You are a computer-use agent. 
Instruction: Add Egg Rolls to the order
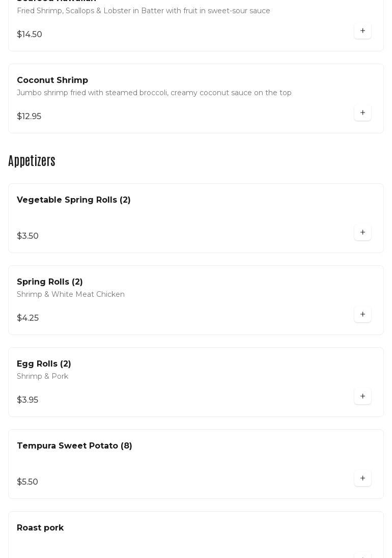point(362,397)
